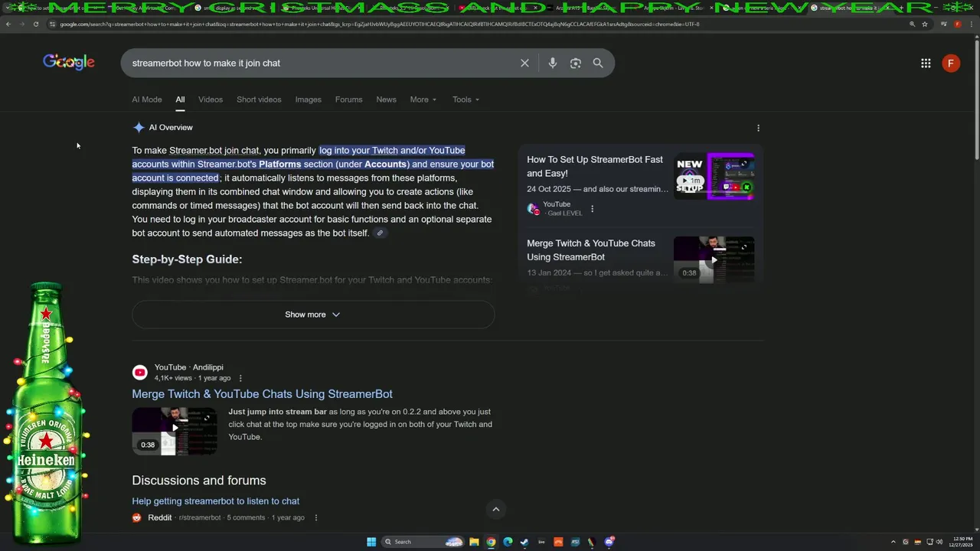Open Discord from taskbar

coord(609,542)
